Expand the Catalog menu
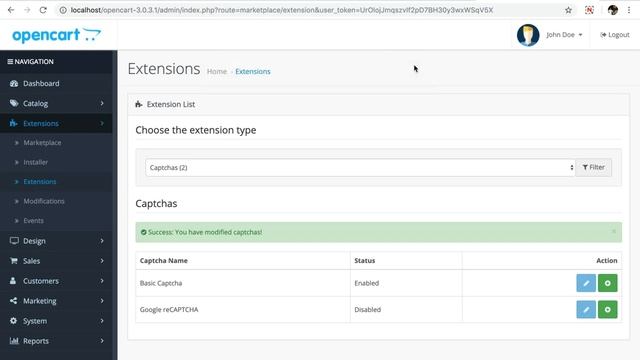Screen dimensions: 640x360 [x=56, y=103]
